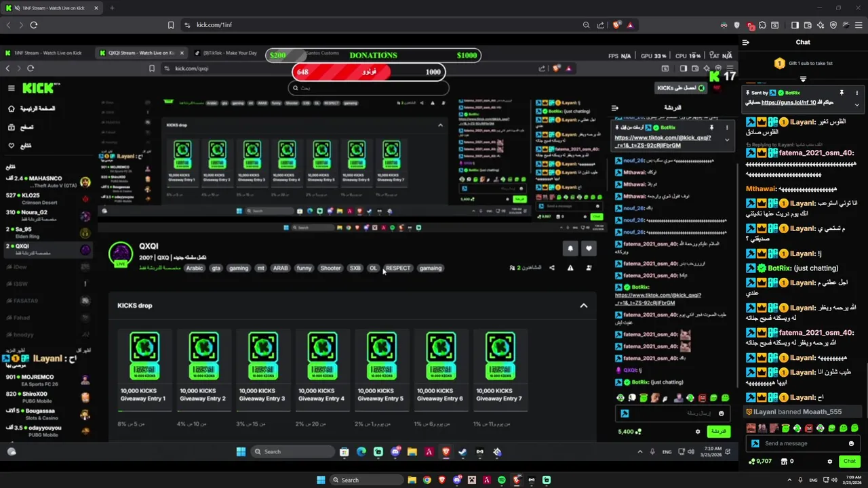Click the leaderboard pull-down handle below Gift 1 sub text
The height and width of the screenshot is (488, 868).
[803, 79]
